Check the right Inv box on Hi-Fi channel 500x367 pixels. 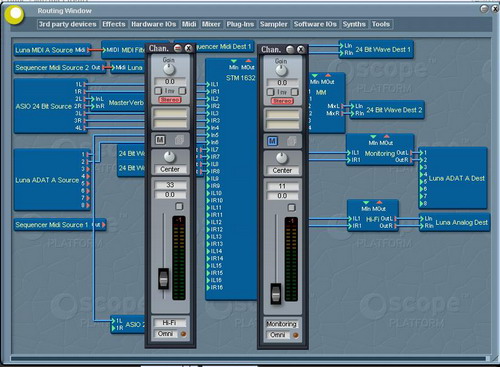click(x=182, y=91)
